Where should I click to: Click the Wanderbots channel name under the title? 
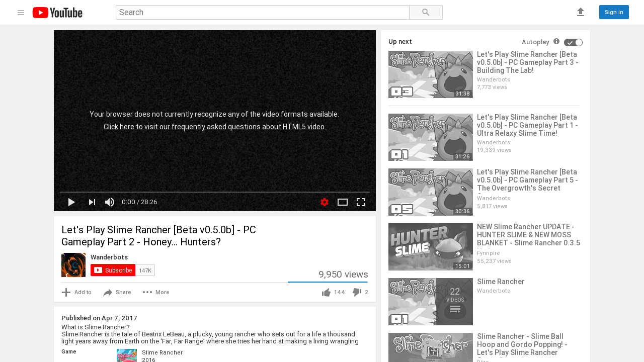tap(109, 257)
